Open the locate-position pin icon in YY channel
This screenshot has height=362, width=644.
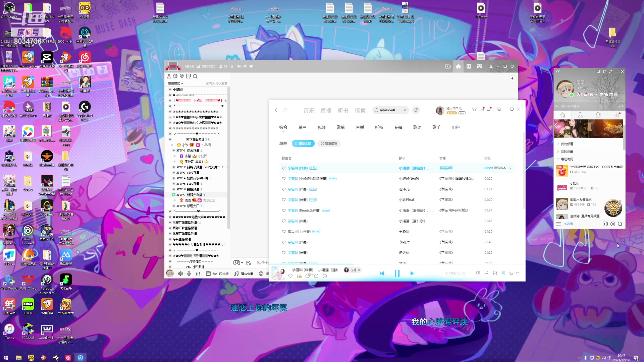point(182,76)
